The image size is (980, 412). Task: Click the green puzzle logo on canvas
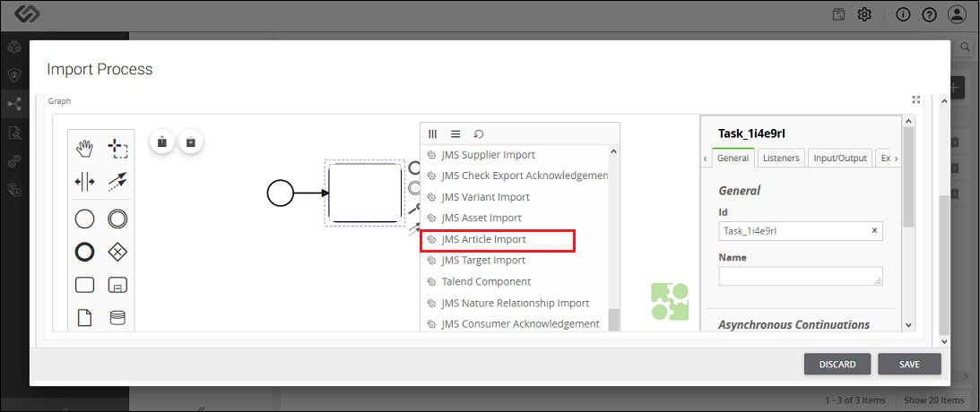coord(670,302)
